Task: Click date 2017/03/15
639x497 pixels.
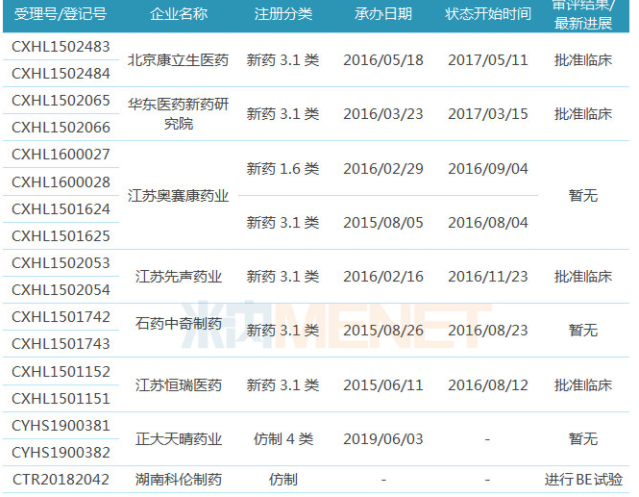Action: [x=488, y=114]
